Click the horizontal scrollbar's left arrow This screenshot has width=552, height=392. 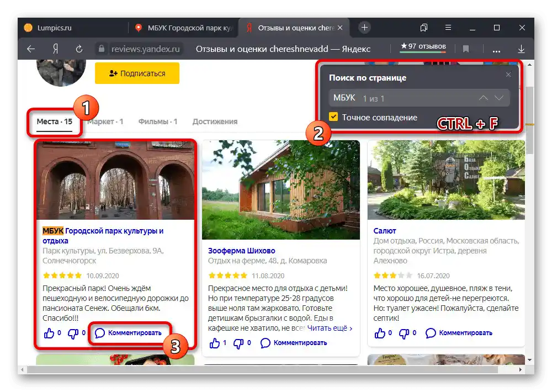click(23, 370)
